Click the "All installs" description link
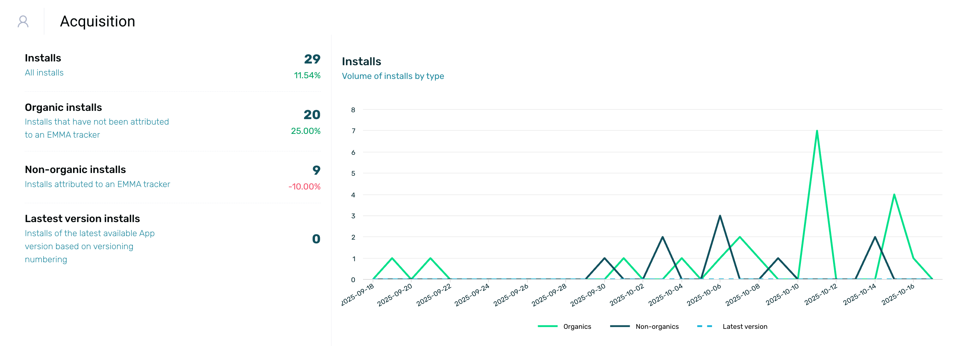Viewport: 980px width, 346px height. pos(44,73)
